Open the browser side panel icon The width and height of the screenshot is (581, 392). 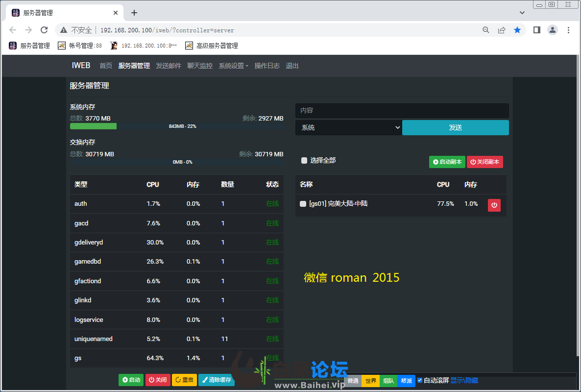(x=536, y=30)
